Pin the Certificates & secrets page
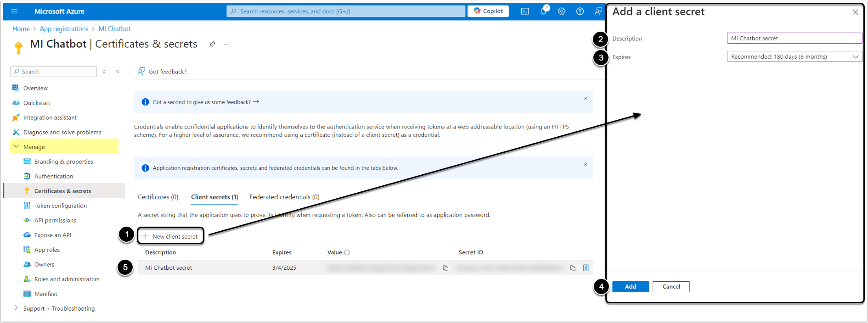 [212, 45]
